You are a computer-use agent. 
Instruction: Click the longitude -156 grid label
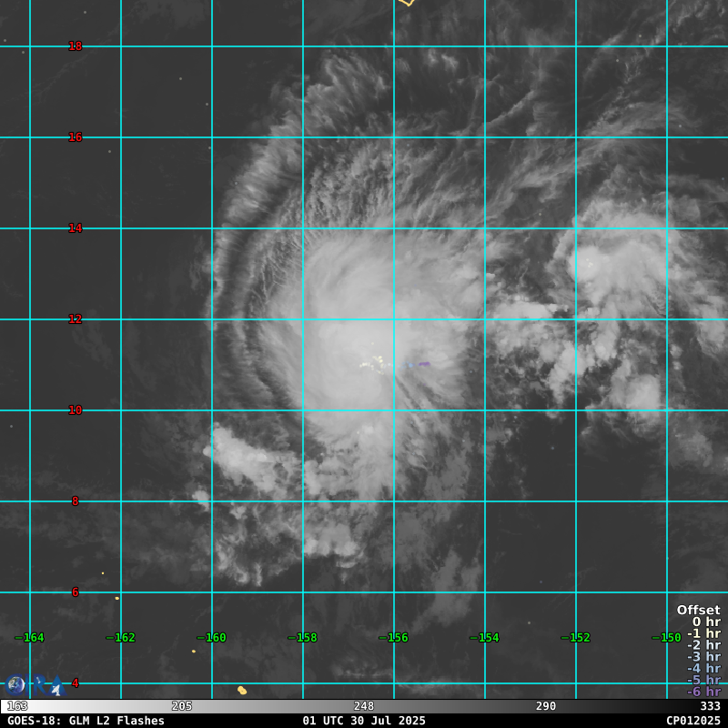click(x=394, y=638)
